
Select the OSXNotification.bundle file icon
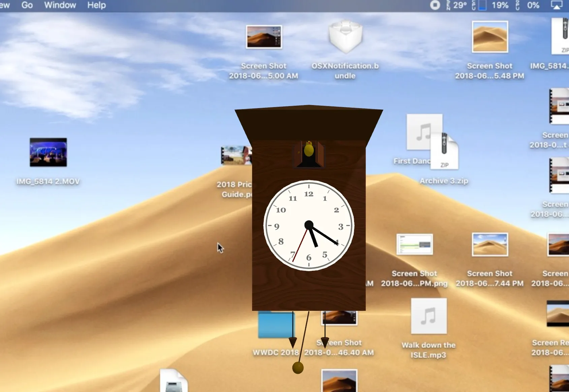click(x=345, y=37)
